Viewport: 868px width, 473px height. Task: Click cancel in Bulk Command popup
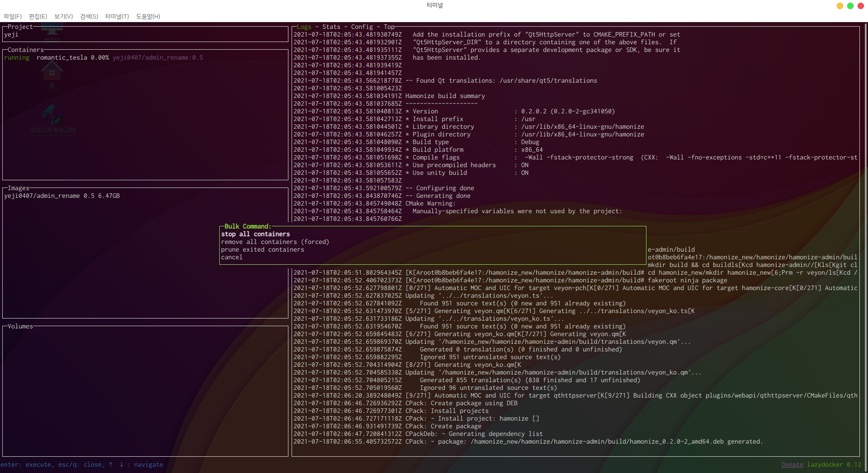[x=231, y=257]
